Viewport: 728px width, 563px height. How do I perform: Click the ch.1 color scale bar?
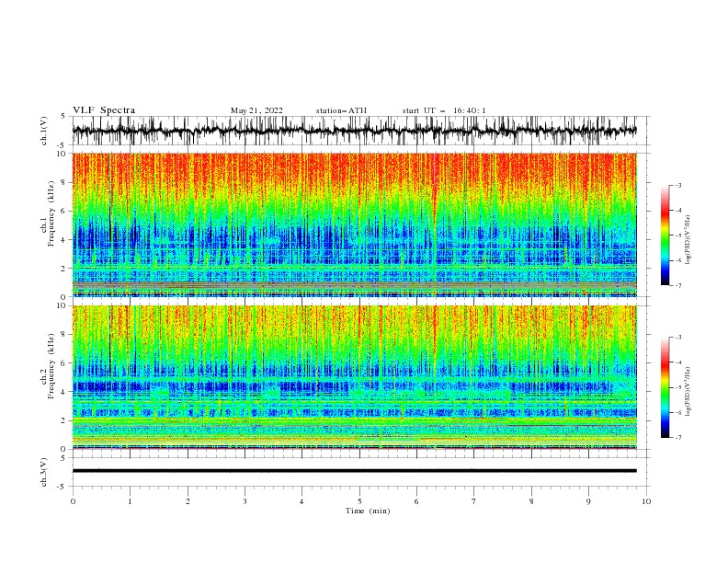[x=665, y=236]
